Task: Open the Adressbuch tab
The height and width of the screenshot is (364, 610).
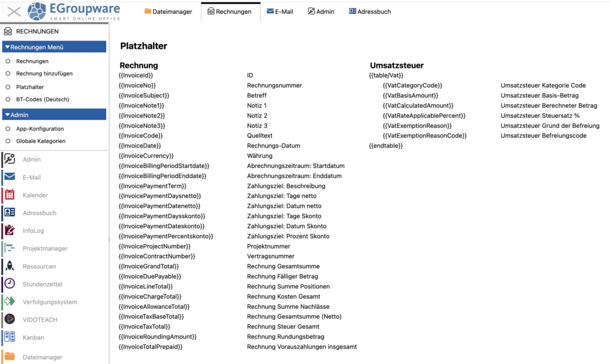Action: click(x=370, y=11)
